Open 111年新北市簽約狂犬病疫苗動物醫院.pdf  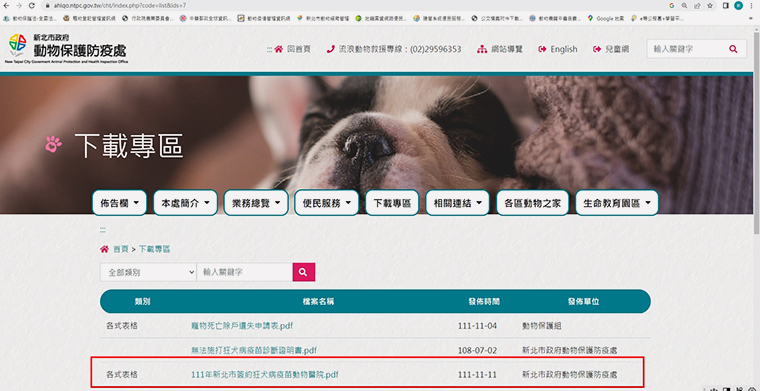(x=265, y=375)
